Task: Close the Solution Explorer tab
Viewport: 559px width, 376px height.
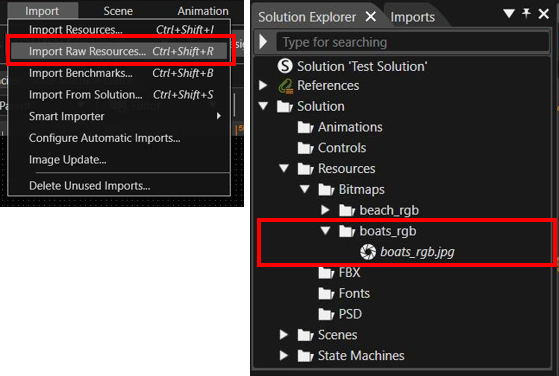Action: (371, 16)
